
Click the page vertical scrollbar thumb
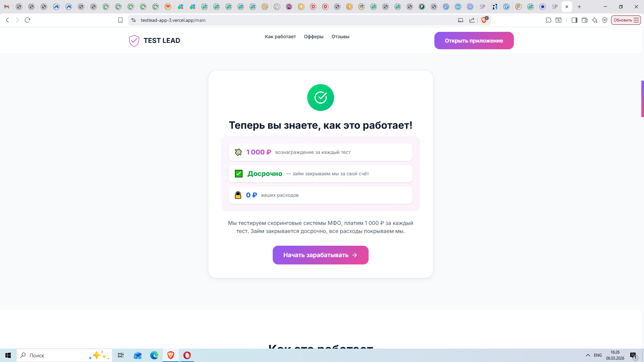coord(642,99)
